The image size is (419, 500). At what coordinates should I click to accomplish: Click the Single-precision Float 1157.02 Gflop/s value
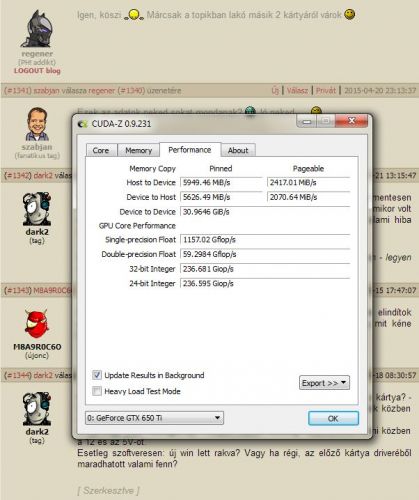pos(265,240)
